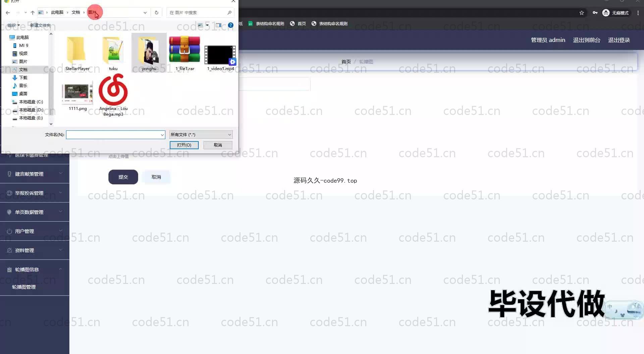Click 退出到前台 in the header

[587, 40]
